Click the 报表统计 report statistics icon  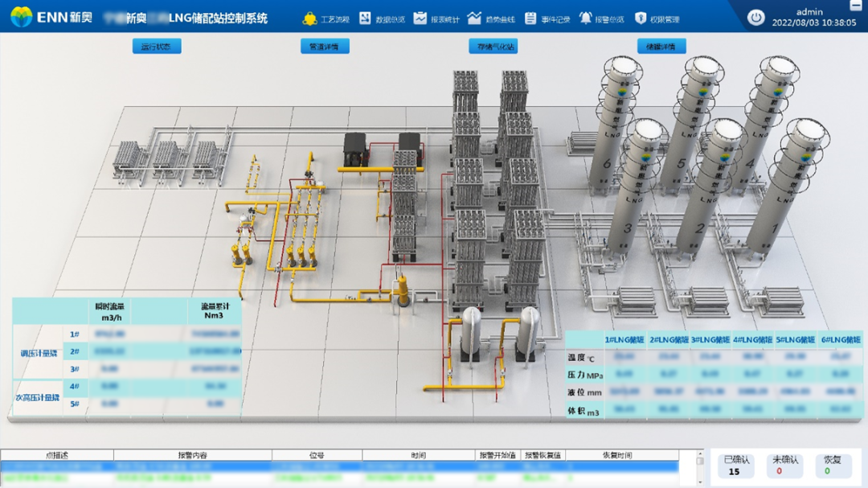pyautogui.click(x=420, y=18)
